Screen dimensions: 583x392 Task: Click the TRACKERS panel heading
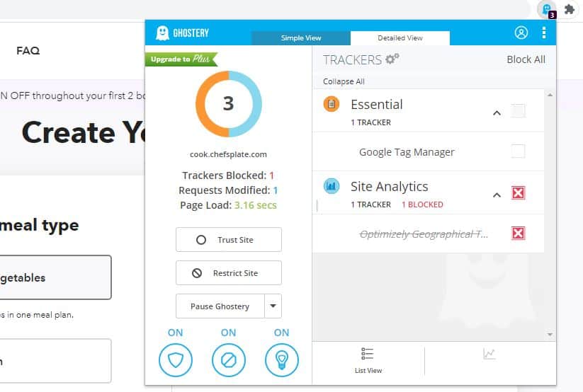(352, 60)
